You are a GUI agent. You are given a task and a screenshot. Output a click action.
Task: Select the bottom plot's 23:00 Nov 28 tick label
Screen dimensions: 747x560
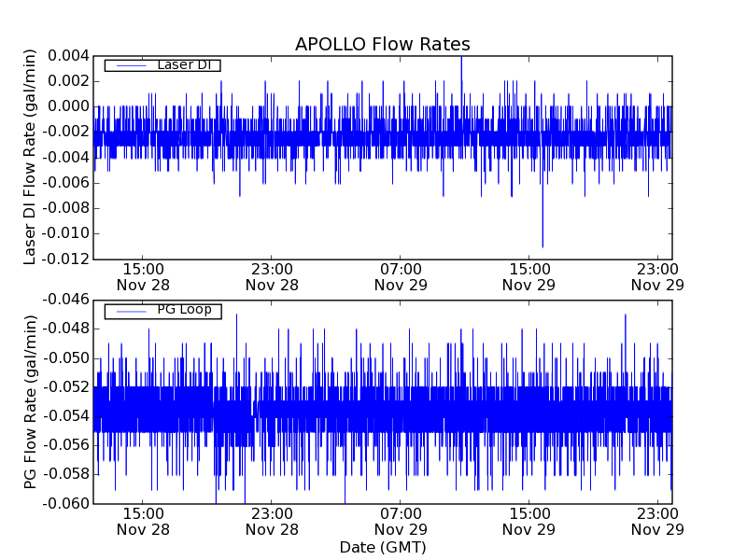click(272, 521)
